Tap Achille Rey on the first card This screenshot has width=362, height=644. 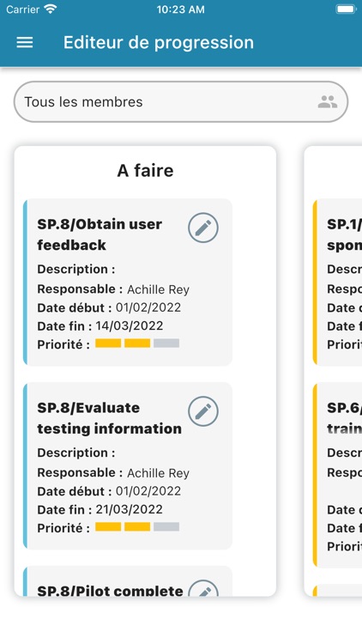(158, 289)
